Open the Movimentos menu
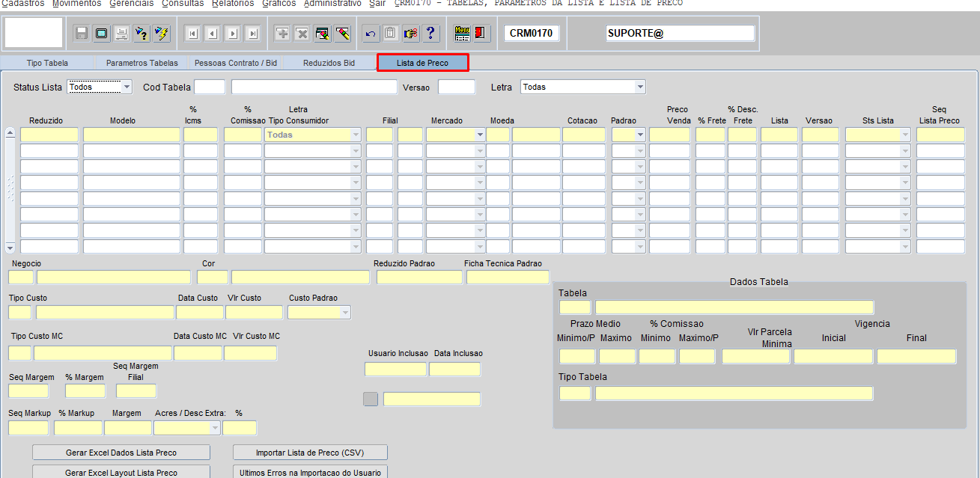 [x=77, y=4]
